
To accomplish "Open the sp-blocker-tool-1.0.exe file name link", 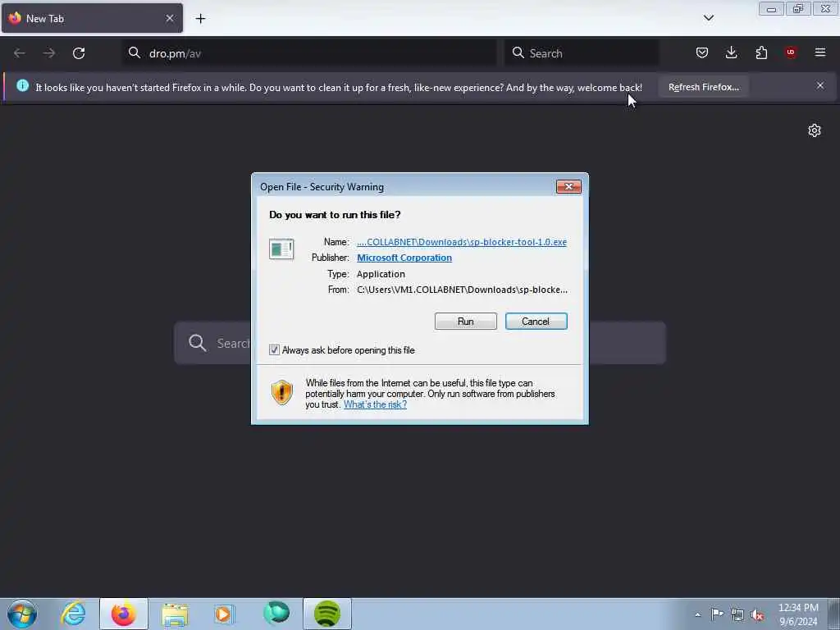I will (462, 242).
